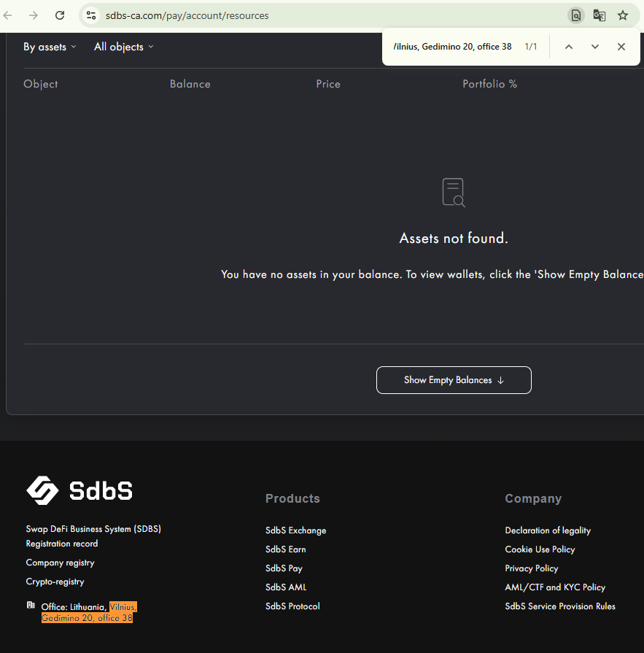Image resolution: width=644 pixels, height=653 pixels.
Task: Click the find-in-page icon in address bar
Action: coord(575,15)
